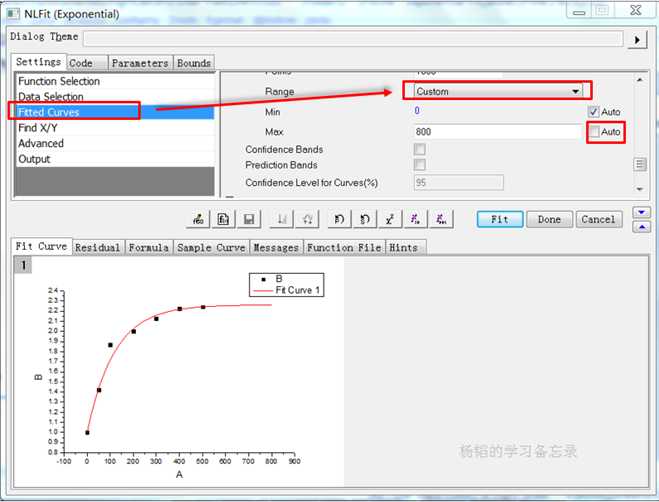Click the Range label text

(x=279, y=92)
